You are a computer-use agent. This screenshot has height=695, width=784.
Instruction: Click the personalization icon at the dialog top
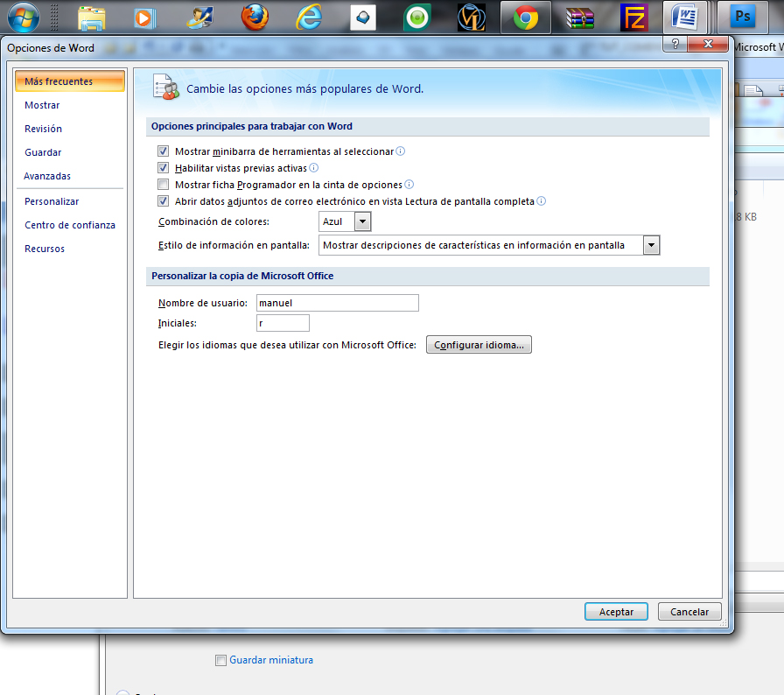click(164, 86)
